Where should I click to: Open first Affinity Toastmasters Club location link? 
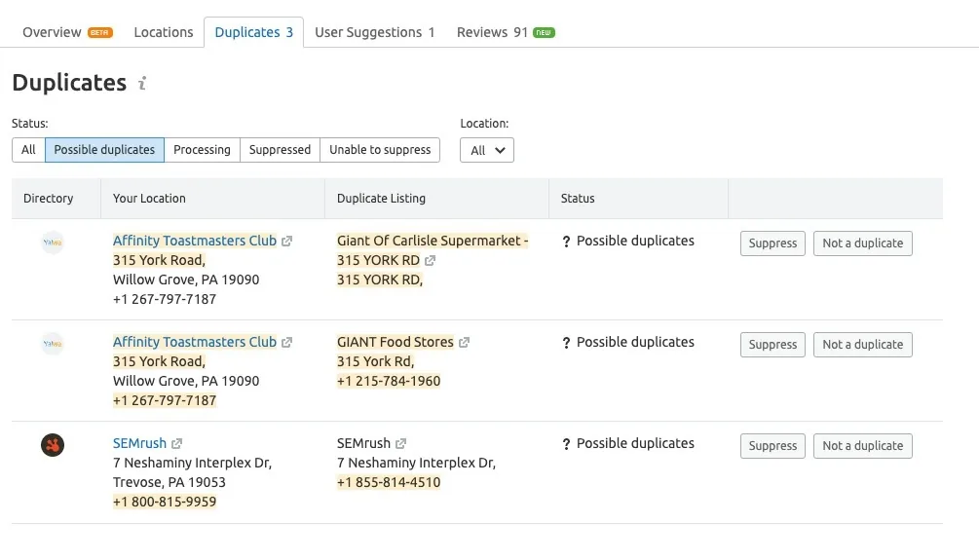pos(194,241)
